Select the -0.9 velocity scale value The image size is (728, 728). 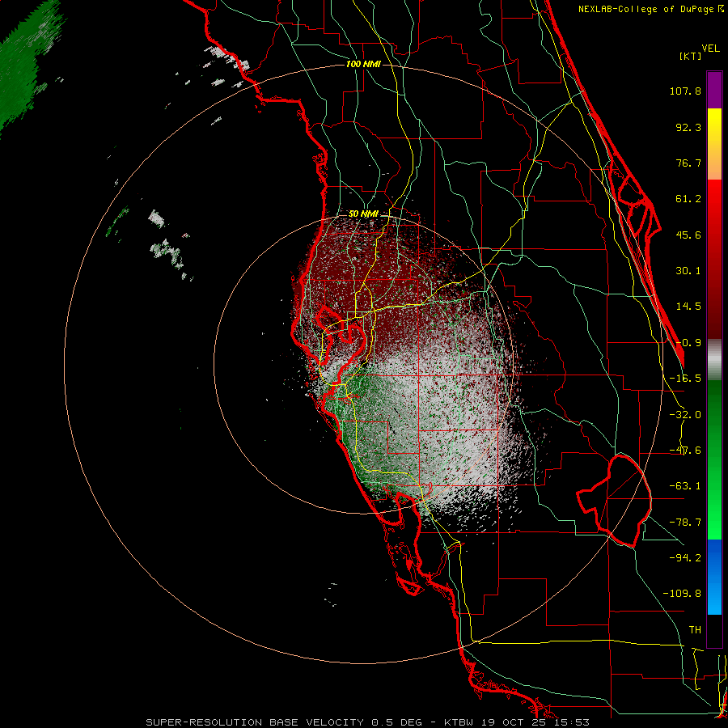pos(688,343)
